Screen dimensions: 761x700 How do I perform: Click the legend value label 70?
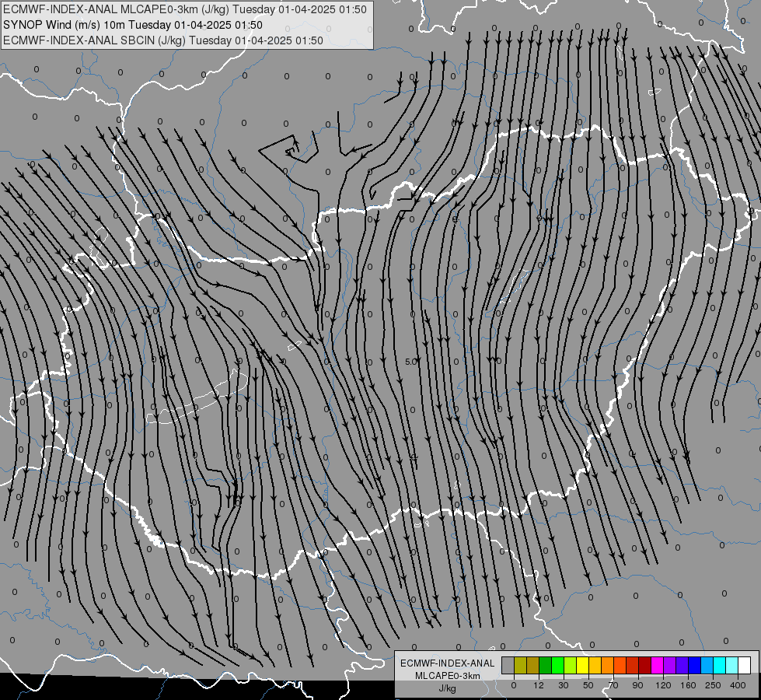pos(613,685)
